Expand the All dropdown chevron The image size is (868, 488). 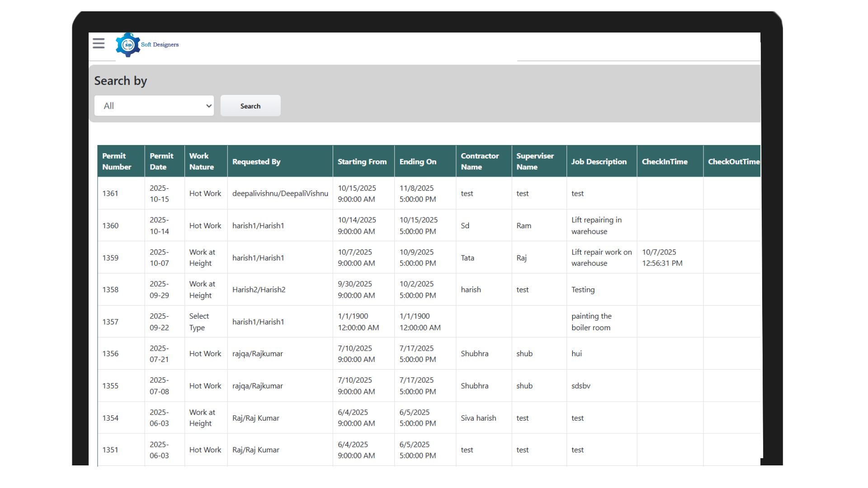click(x=208, y=105)
